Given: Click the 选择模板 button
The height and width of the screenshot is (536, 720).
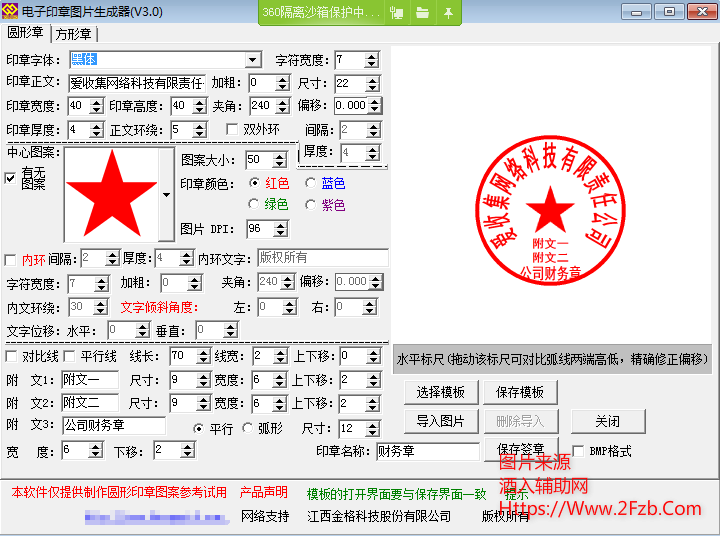Looking at the screenshot, I should (441, 392).
